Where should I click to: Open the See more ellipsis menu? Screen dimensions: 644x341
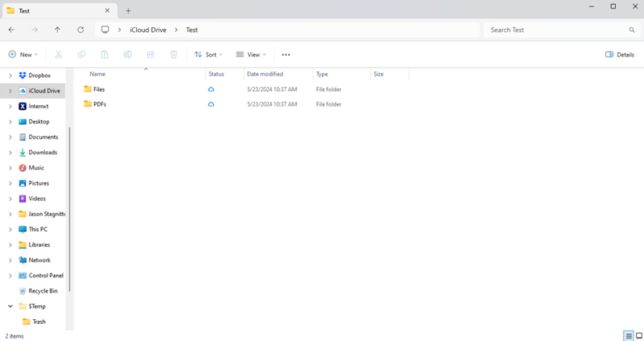tap(286, 55)
